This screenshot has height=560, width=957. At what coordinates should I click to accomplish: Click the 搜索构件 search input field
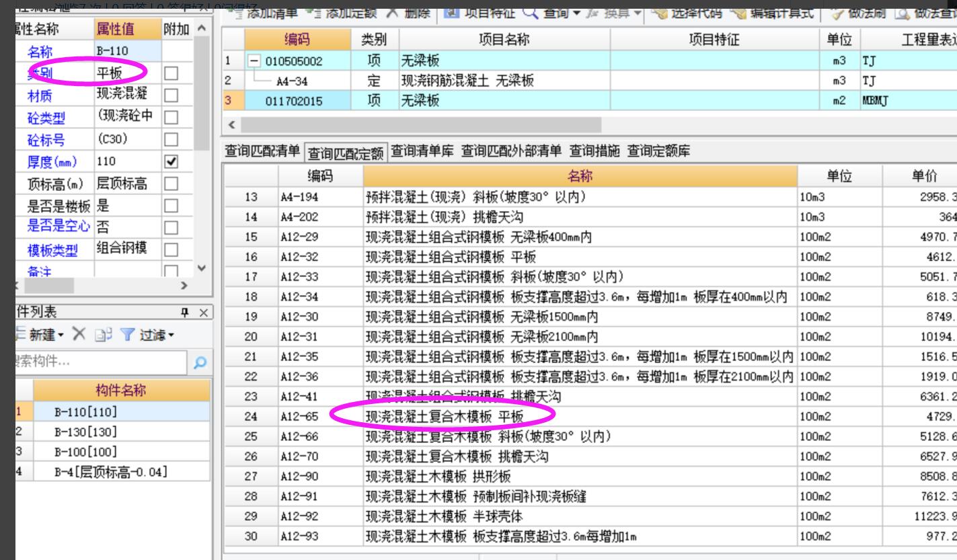pyautogui.click(x=100, y=363)
